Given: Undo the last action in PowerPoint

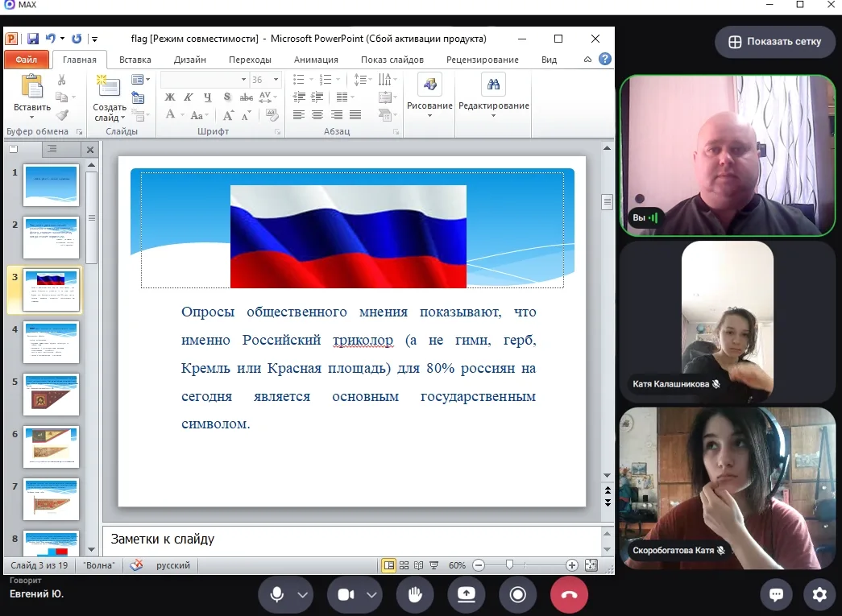Looking at the screenshot, I should click(x=51, y=38).
